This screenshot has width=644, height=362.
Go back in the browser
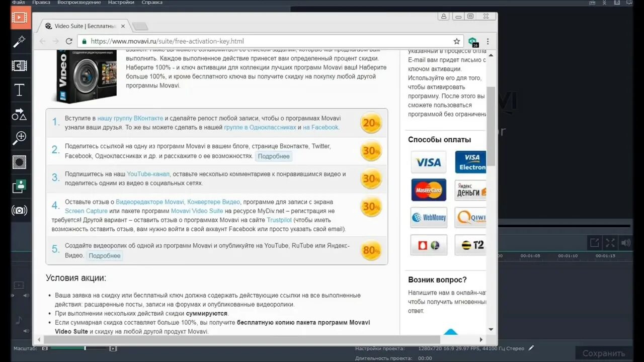pyautogui.click(x=43, y=41)
